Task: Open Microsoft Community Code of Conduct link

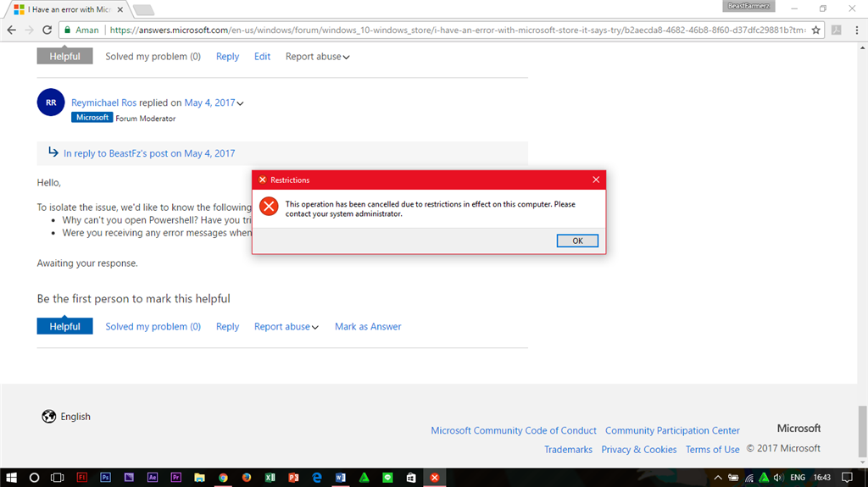Action: pos(514,430)
